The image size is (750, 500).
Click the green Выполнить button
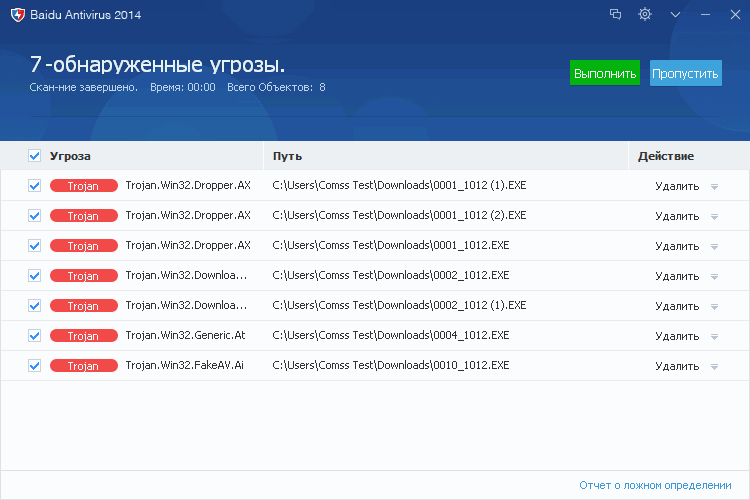[605, 73]
